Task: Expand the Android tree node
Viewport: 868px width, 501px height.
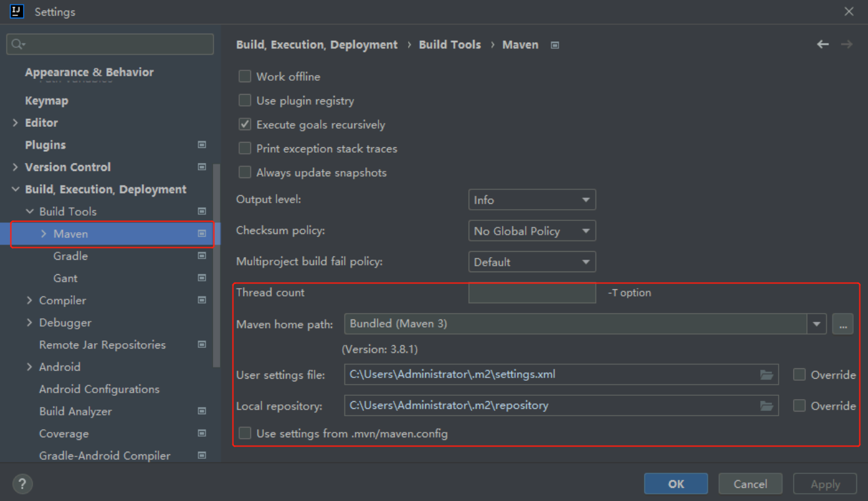Action: click(x=30, y=367)
